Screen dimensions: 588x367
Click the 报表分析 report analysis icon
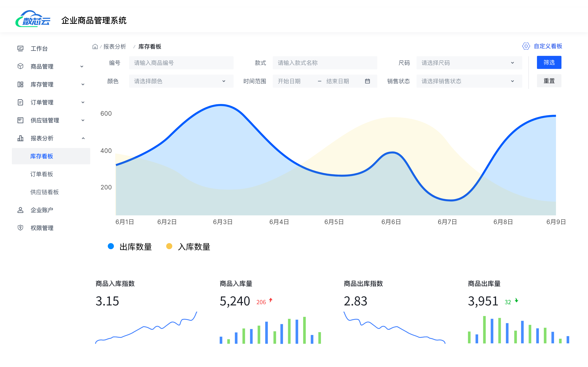(20, 138)
